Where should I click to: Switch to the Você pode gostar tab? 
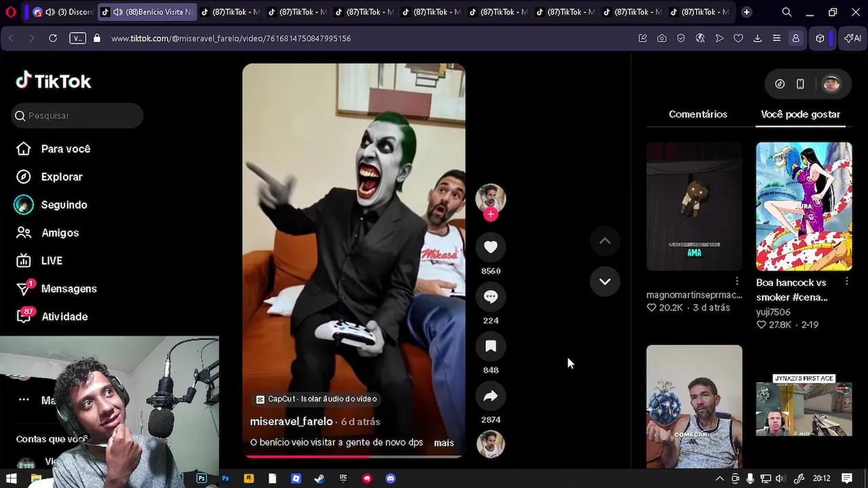[x=800, y=114]
